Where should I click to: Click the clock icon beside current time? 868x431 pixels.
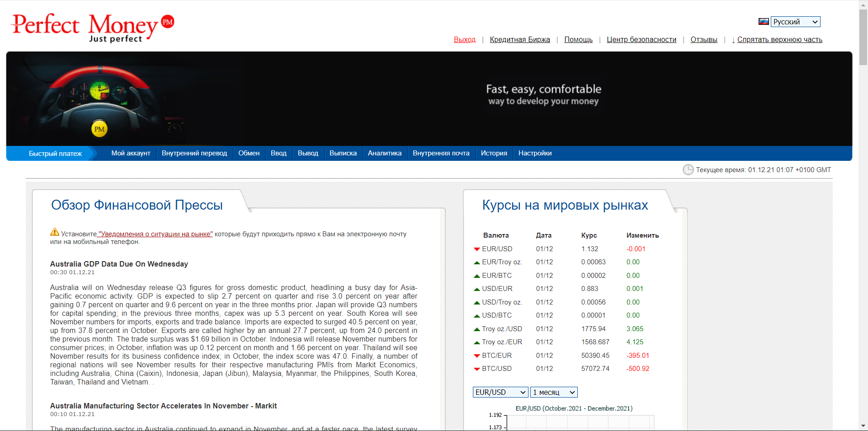pyautogui.click(x=688, y=170)
